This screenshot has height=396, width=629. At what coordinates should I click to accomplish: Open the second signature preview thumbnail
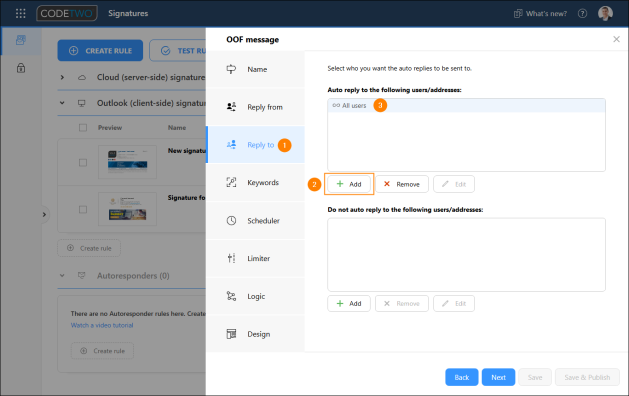128,209
